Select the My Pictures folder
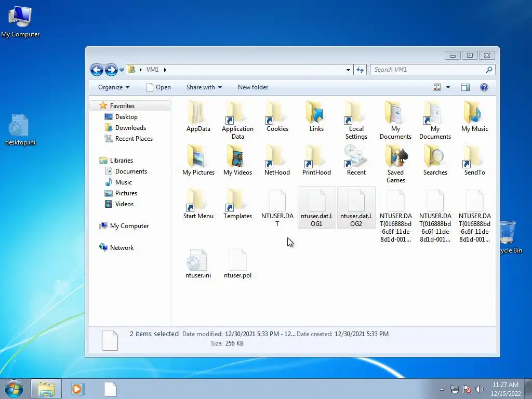Screen dimensions: 532x399 [198, 160]
